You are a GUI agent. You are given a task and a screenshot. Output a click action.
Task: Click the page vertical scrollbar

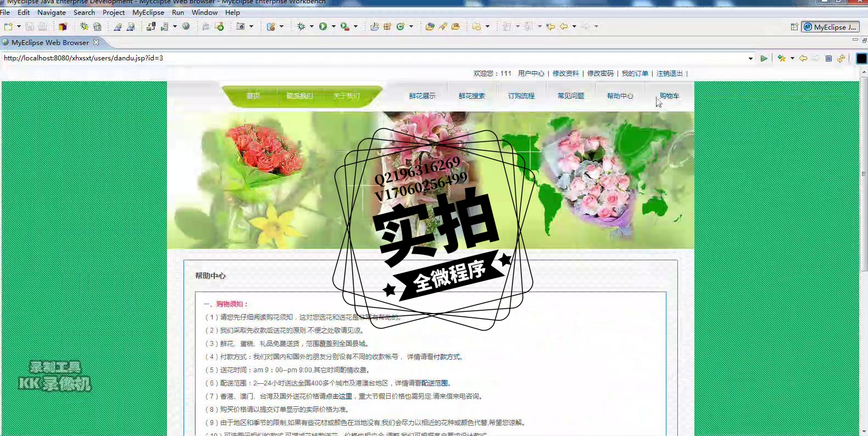[x=864, y=174]
